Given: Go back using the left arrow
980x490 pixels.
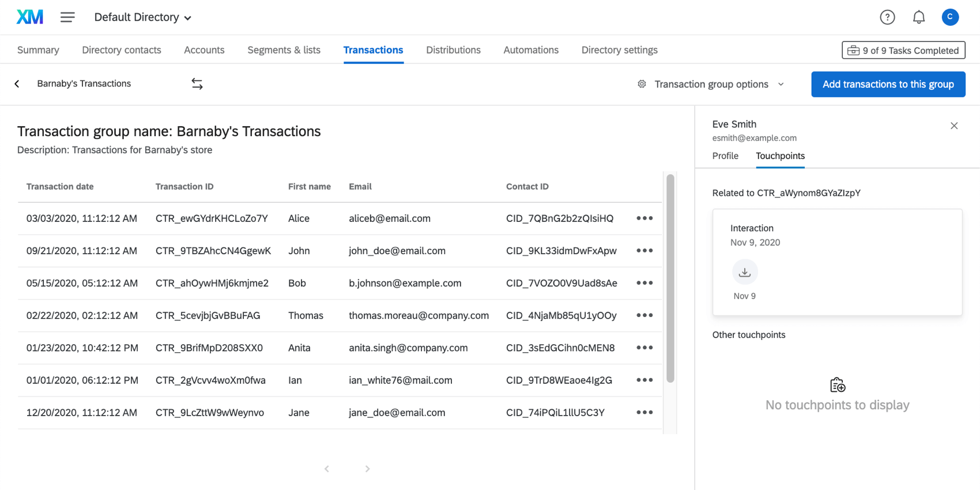Looking at the screenshot, I should point(17,84).
